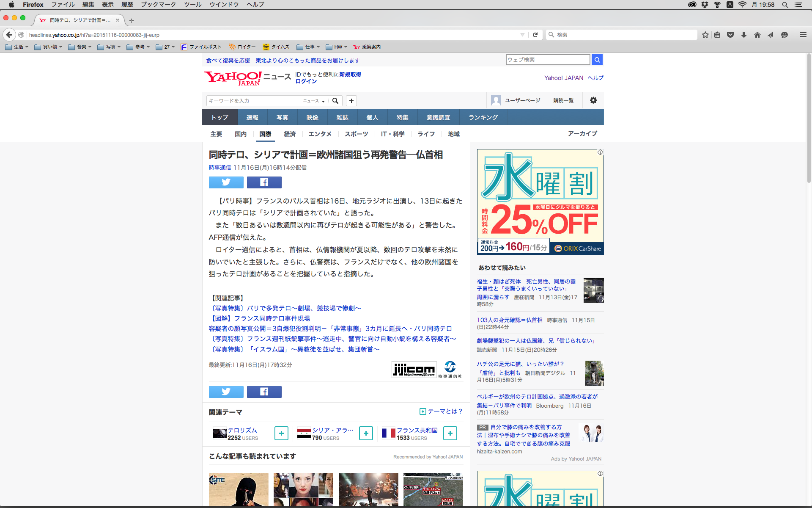Open related link 【図解】フランス同時テロ事件現場

(x=260, y=318)
